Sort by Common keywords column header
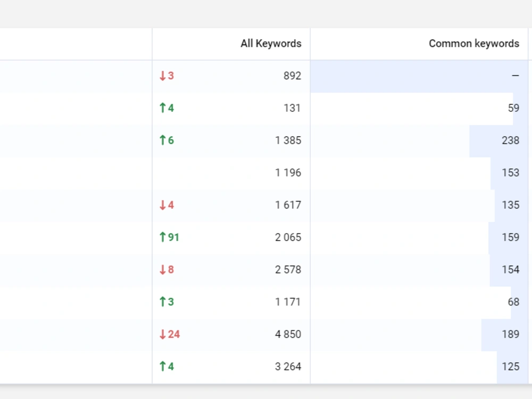Screen dimensions: 532x399 point(473,44)
